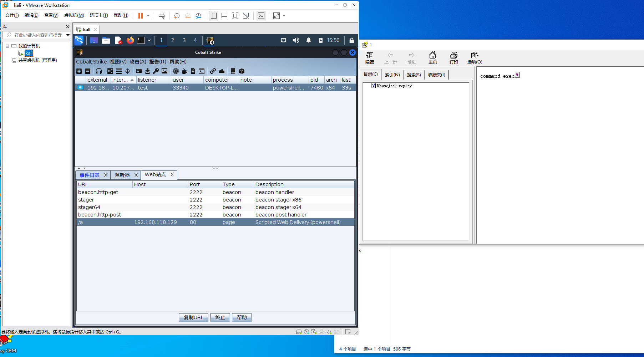Click the chain link host-file icon
This screenshot has height=357, width=644.
tap(213, 71)
